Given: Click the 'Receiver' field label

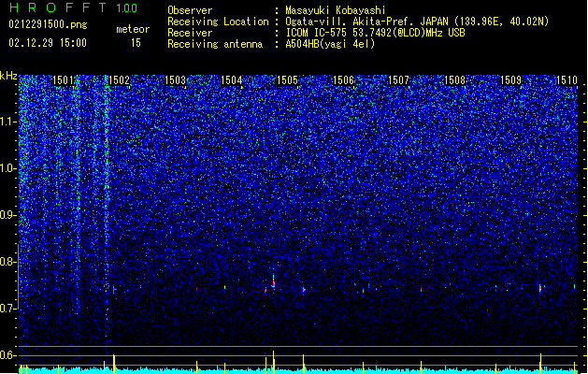Looking at the screenshot, I should pos(190,33).
